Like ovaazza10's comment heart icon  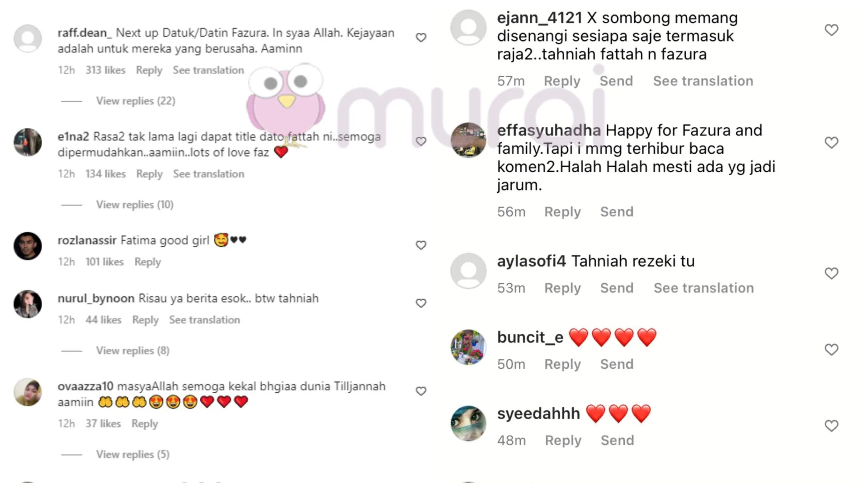pos(421,391)
